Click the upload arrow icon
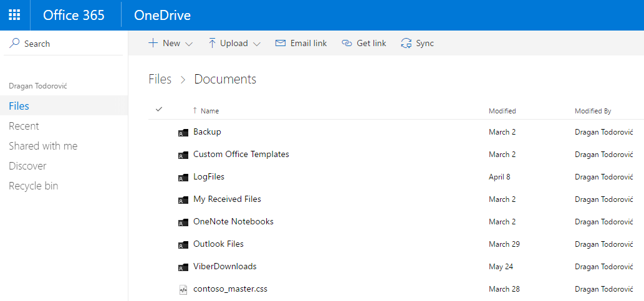 pyautogui.click(x=212, y=43)
